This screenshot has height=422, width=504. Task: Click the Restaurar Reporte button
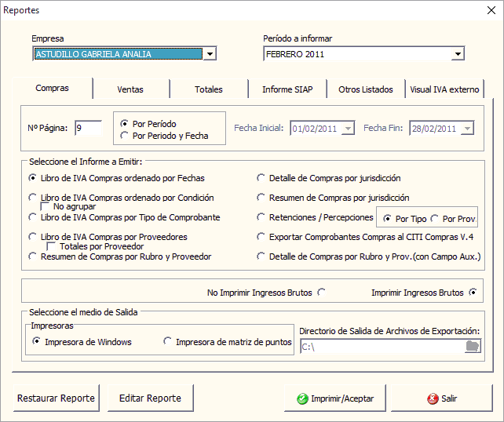(x=56, y=398)
